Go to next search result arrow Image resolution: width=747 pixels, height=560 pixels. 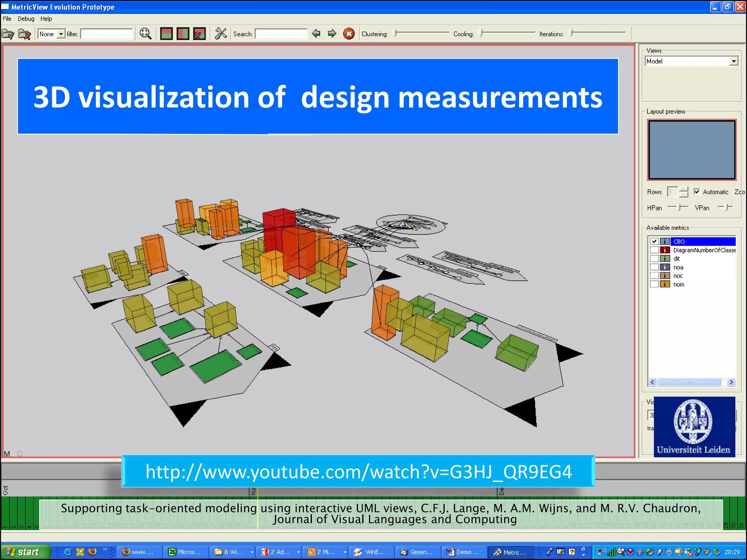[332, 34]
